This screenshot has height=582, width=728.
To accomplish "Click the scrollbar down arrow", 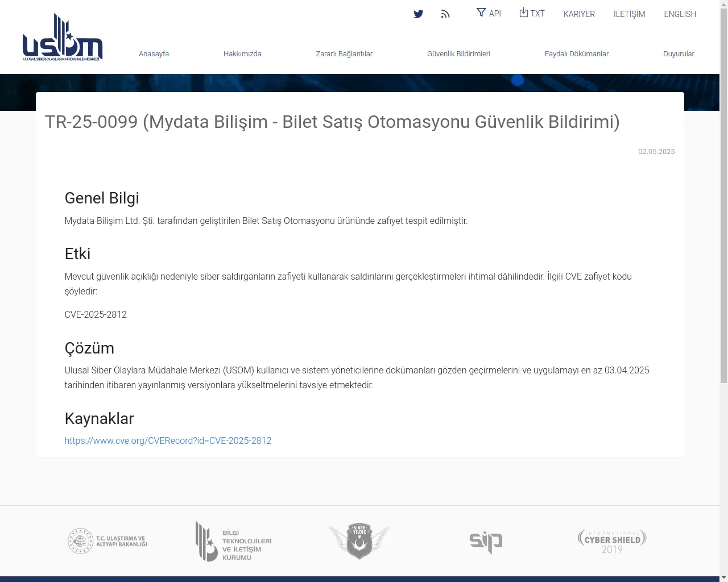I will tap(723, 577).
